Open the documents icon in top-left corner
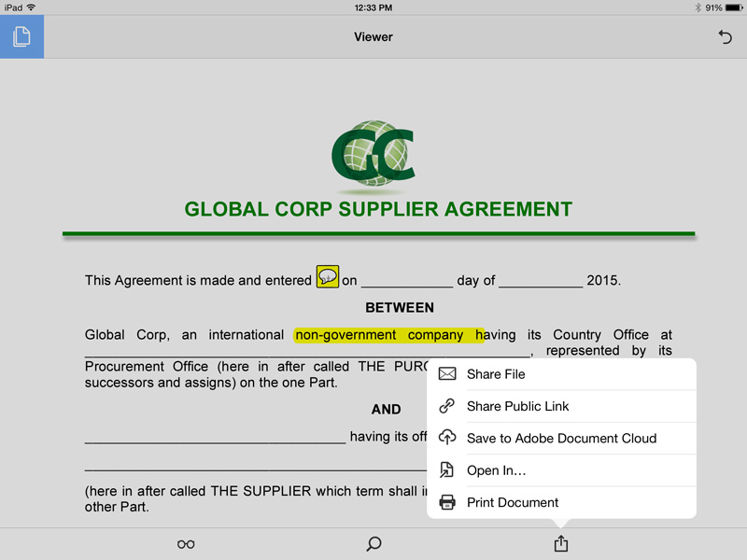 tap(21, 36)
